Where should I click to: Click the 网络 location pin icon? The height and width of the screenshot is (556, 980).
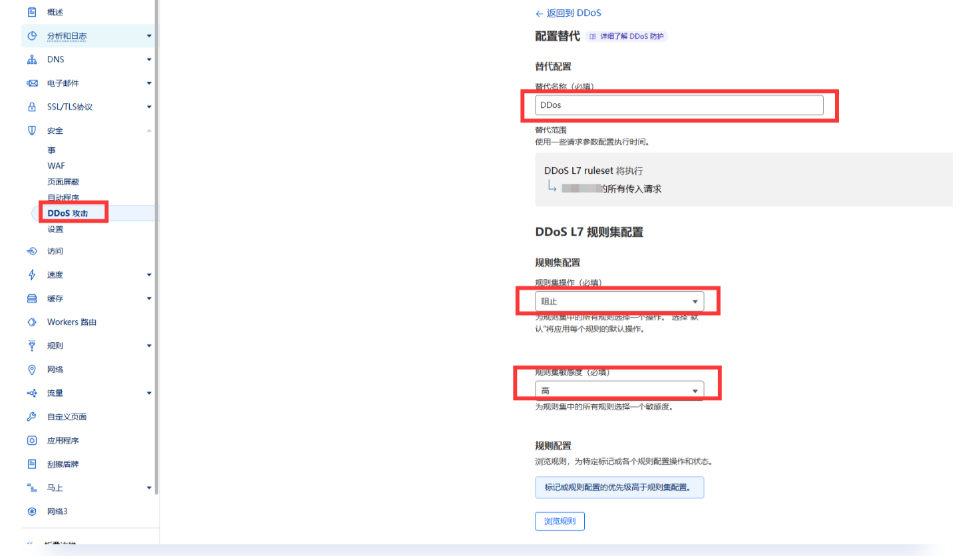[x=32, y=370]
